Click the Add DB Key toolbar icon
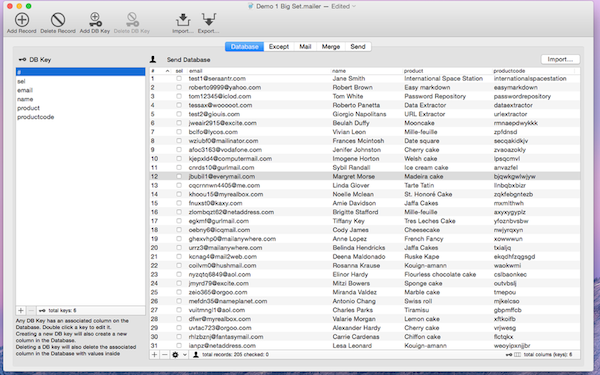The image size is (600, 375). (95, 20)
